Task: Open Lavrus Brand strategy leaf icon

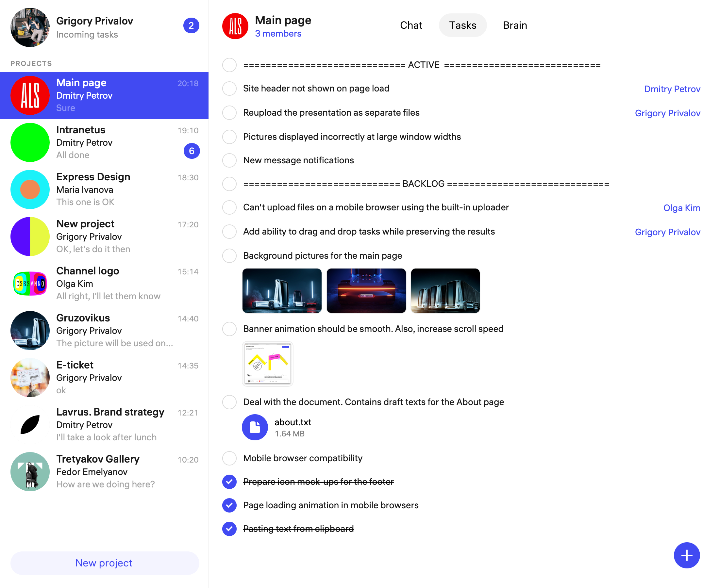Action: point(30,424)
